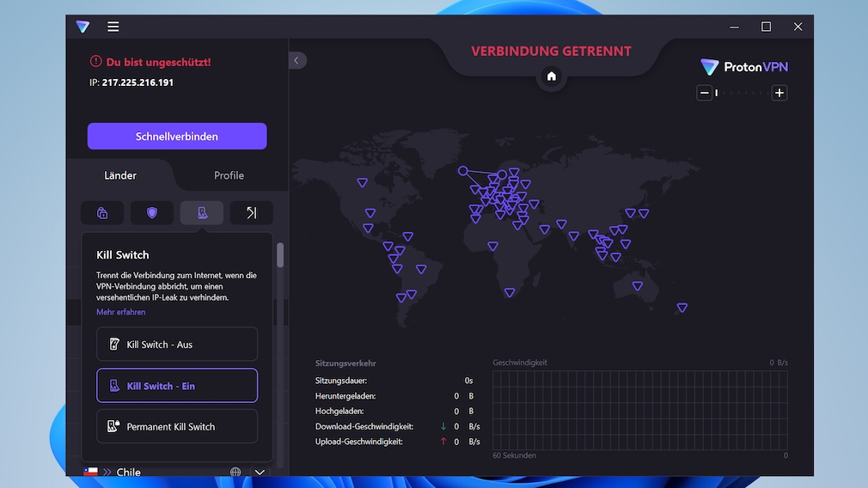Select the New Zealand server marker
868x488 pixels.
[x=682, y=308]
